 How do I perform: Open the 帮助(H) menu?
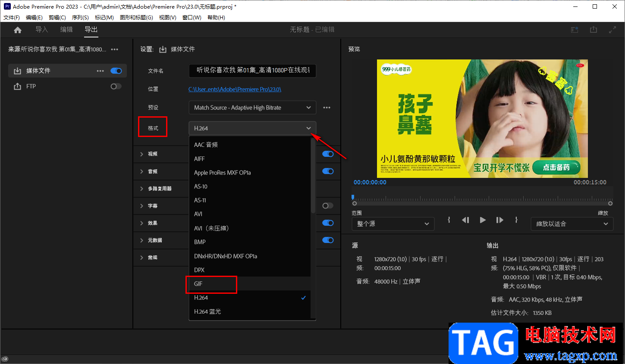pyautogui.click(x=216, y=18)
